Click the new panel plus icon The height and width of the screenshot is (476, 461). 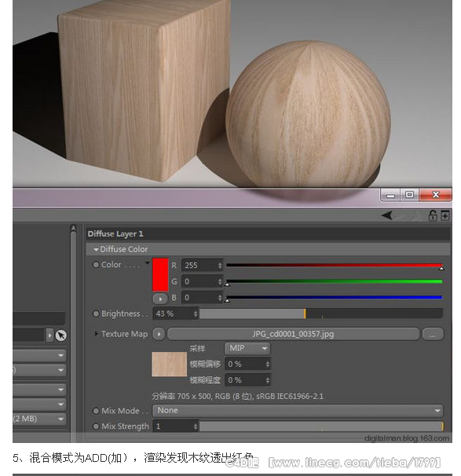[445, 215]
